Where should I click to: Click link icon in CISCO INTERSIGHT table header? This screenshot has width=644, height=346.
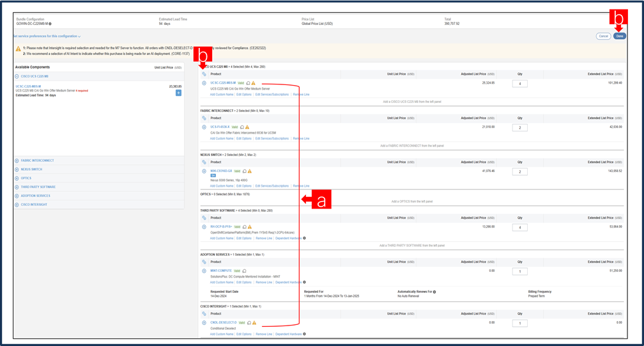click(204, 313)
